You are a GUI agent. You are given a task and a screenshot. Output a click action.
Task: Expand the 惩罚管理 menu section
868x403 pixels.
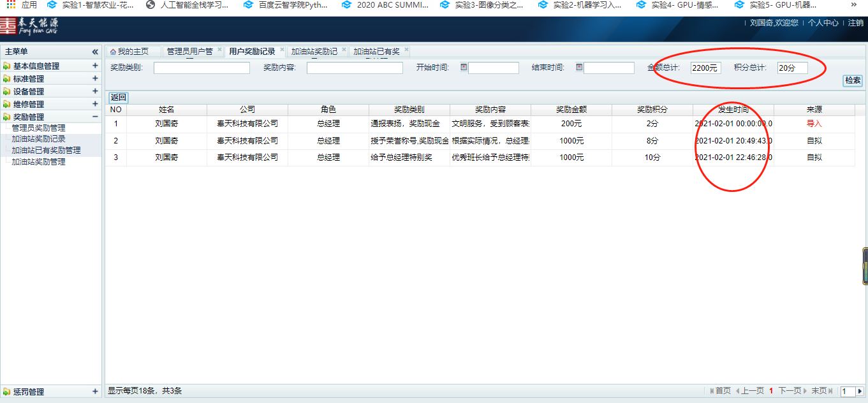pyautogui.click(x=95, y=392)
